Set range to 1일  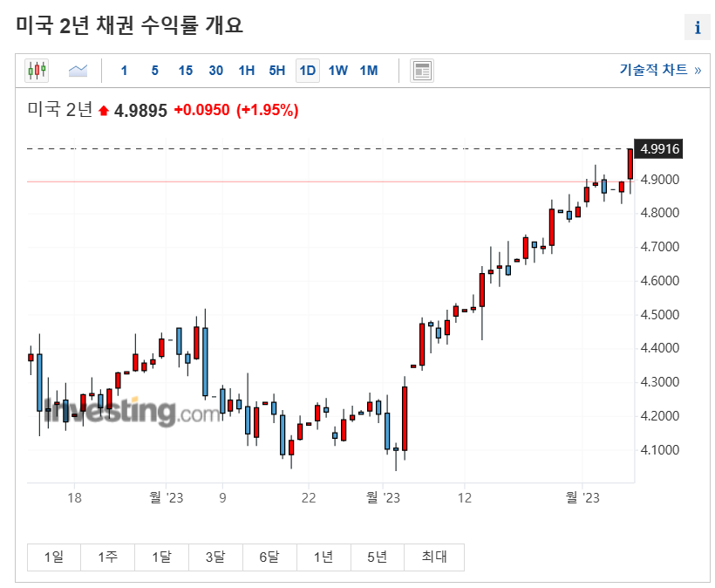click(54, 557)
